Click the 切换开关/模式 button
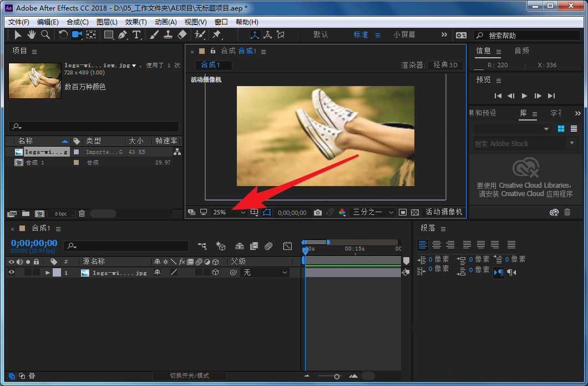This screenshot has height=386, width=588. tap(189, 376)
